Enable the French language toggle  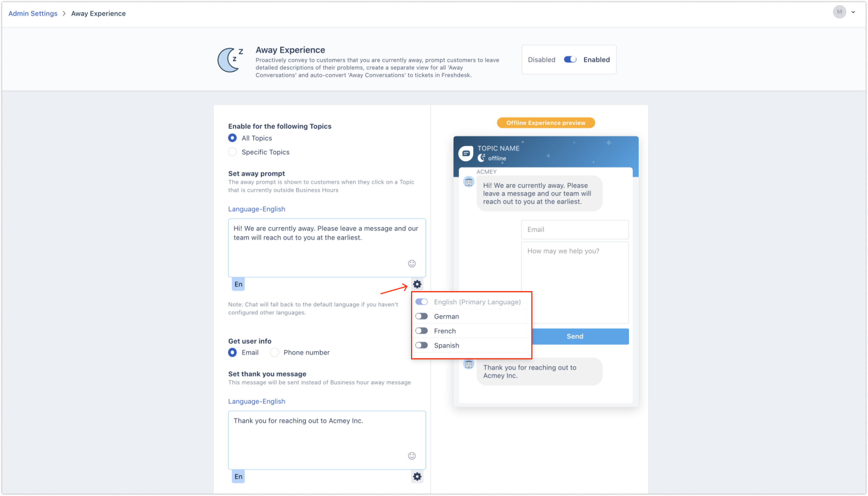point(421,331)
